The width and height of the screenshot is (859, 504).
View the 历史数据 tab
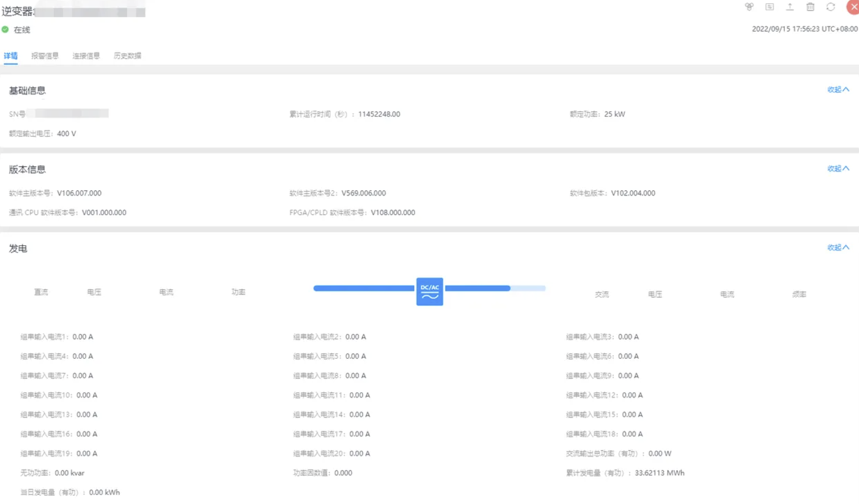click(127, 56)
